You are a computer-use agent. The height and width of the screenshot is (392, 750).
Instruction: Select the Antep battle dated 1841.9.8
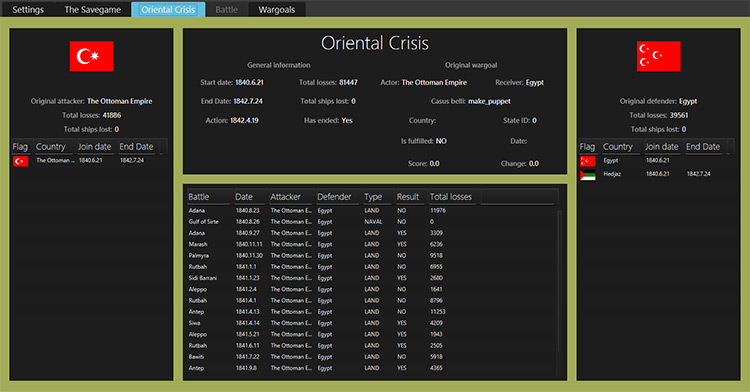click(372, 368)
